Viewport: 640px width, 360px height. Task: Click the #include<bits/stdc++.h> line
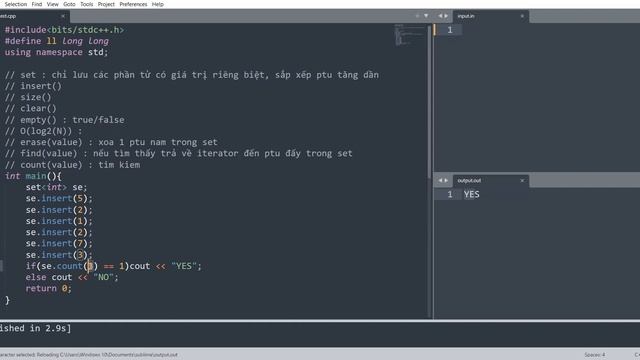tap(64, 30)
